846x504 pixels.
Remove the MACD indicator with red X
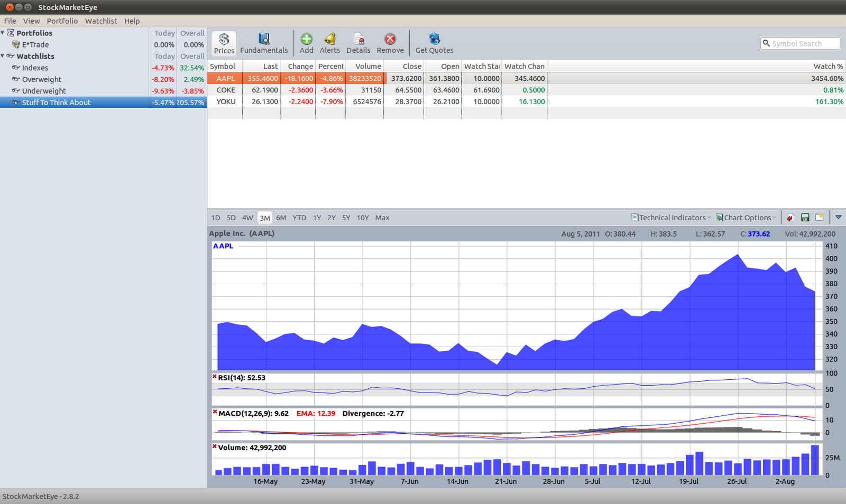click(215, 412)
